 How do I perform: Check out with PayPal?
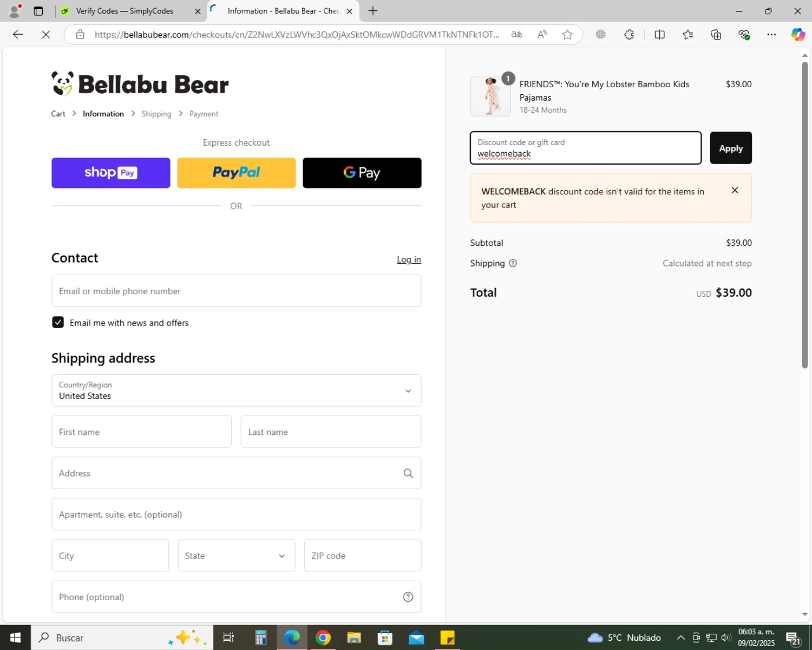237,173
